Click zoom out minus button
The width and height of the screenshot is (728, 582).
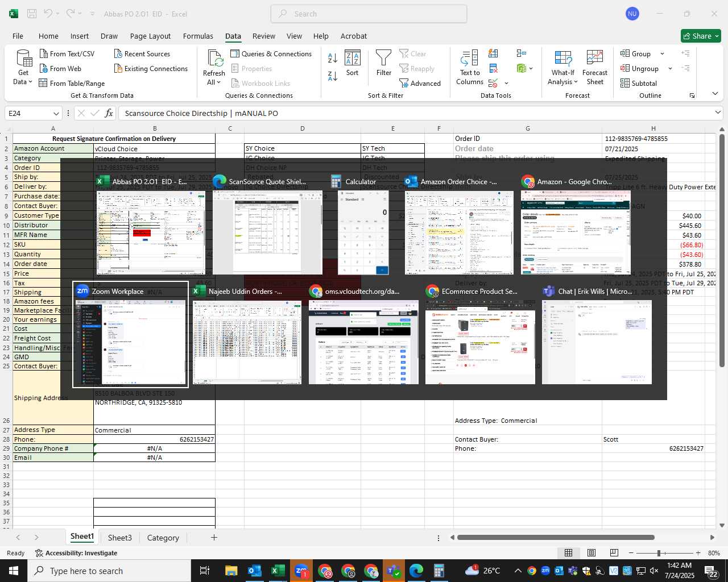point(631,553)
